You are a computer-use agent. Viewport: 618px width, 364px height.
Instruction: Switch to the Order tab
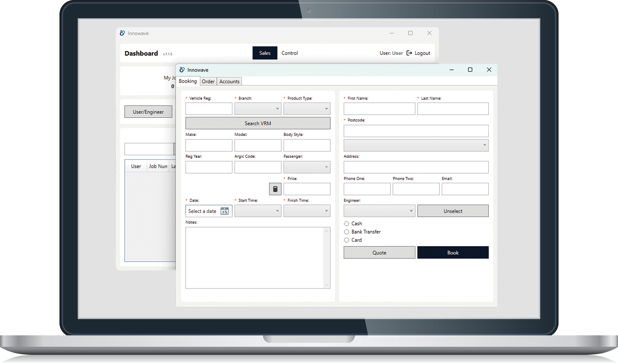pos(208,81)
